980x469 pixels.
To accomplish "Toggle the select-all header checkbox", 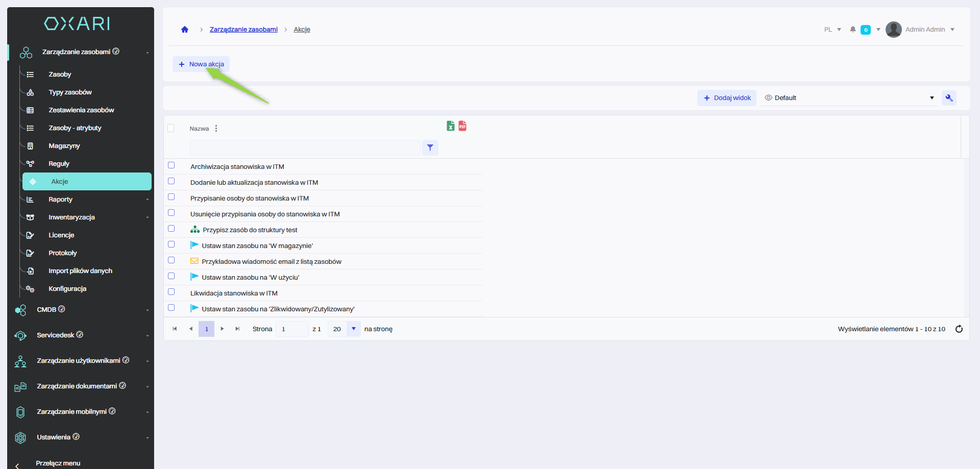I will (x=171, y=129).
